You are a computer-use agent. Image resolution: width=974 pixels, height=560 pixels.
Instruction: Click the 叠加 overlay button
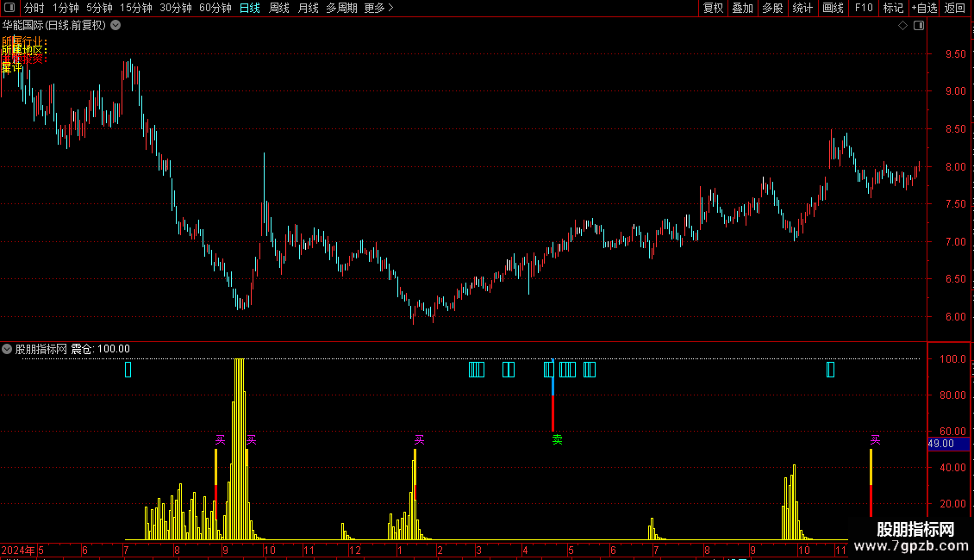(742, 8)
